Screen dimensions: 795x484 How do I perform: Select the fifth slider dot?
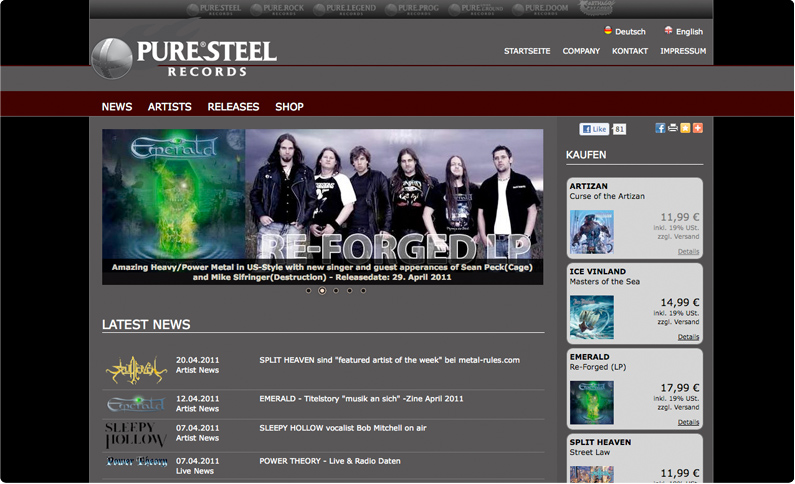[x=363, y=291]
